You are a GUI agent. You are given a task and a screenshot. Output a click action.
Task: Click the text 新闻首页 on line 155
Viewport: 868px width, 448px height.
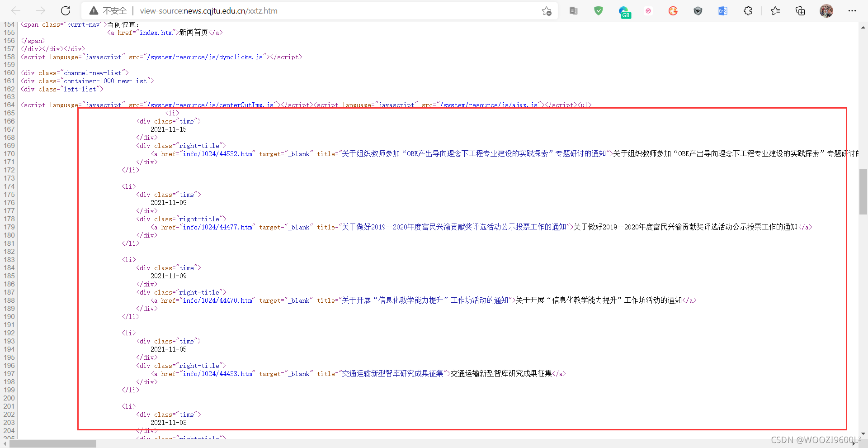pos(193,33)
